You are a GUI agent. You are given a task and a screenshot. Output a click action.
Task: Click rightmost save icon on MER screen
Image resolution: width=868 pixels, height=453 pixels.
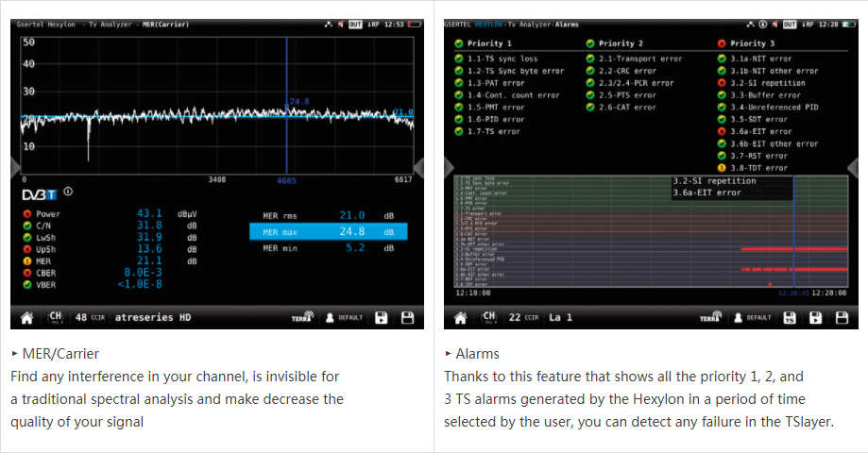(x=408, y=318)
